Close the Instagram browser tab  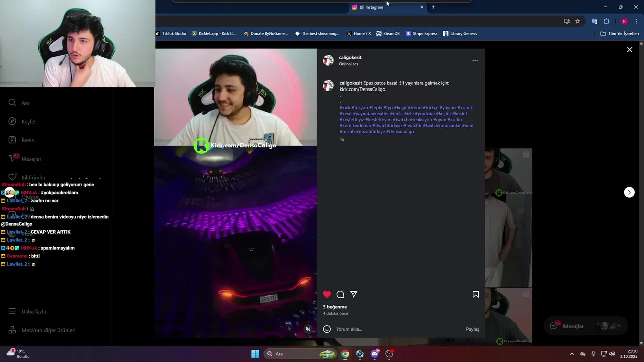tap(422, 7)
